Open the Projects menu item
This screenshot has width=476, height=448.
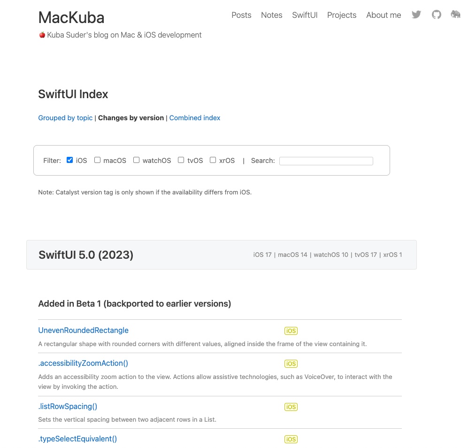tap(341, 15)
